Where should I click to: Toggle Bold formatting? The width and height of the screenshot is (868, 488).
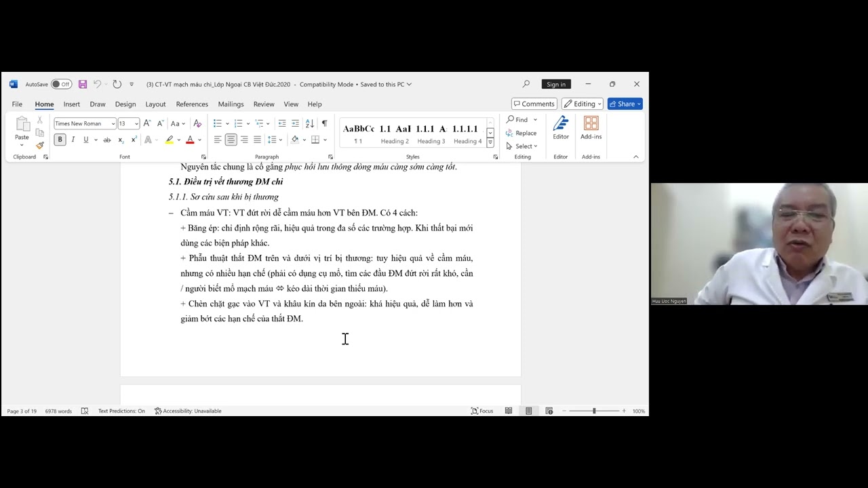(x=60, y=140)
